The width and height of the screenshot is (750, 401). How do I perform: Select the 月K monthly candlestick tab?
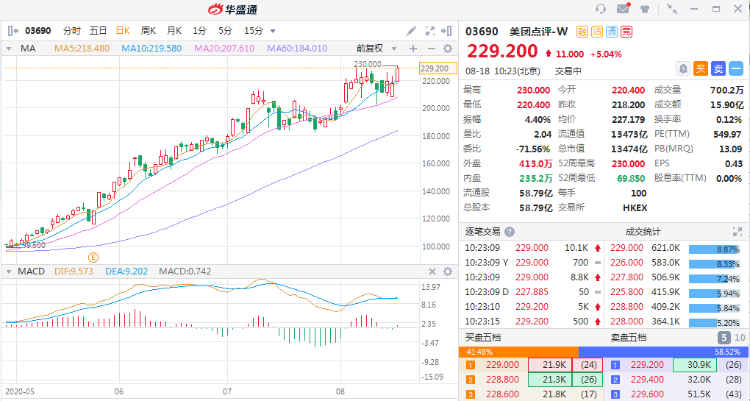174,31
